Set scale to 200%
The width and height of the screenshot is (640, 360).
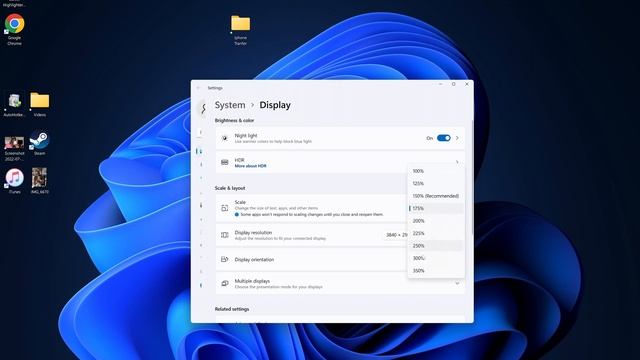[436, 221]
